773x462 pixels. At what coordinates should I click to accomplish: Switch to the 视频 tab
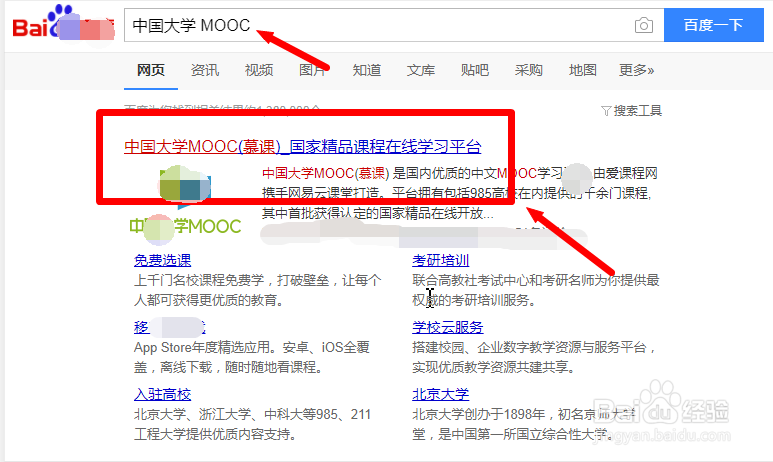click(259, 70)
